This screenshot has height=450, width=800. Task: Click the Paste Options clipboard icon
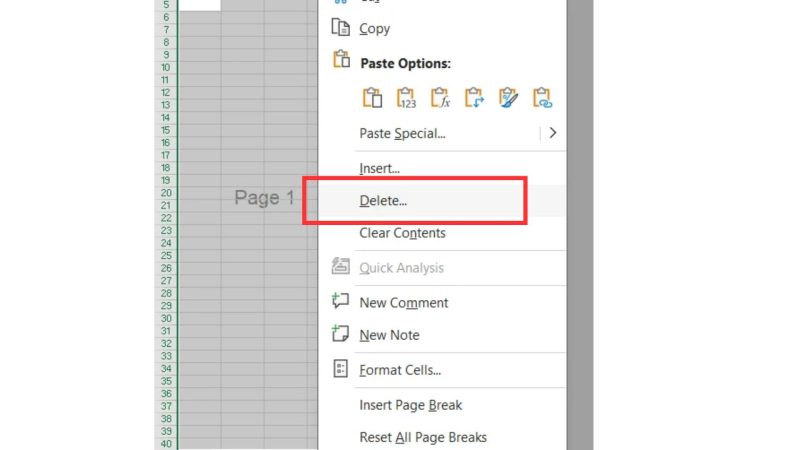[341, 59]
